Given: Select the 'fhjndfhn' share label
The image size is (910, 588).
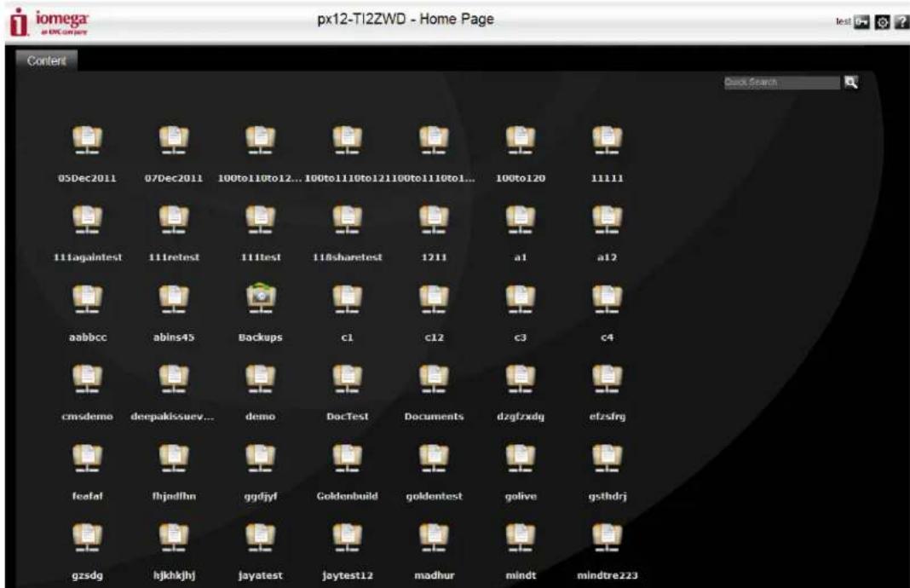Looking at the screenshot, I should point(174,496).
